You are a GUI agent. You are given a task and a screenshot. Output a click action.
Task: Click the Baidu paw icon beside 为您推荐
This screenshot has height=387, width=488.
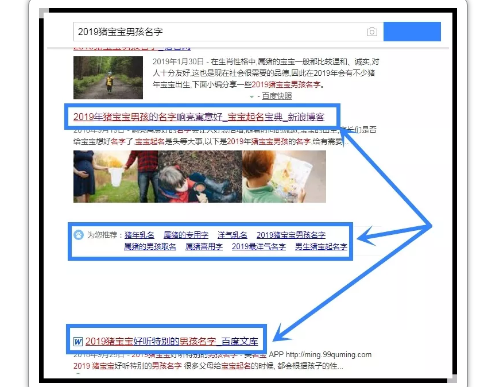(79, 235)
